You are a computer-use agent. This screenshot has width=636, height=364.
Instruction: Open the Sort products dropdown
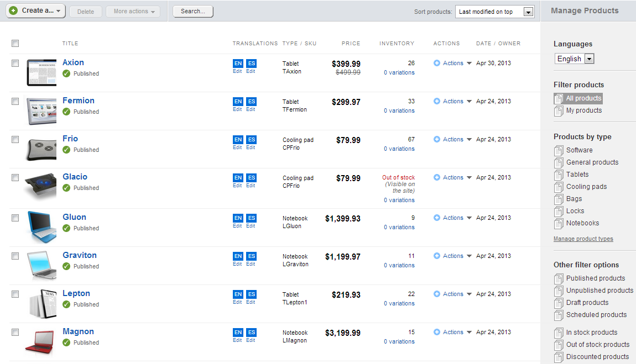click(x=528, y=12)
